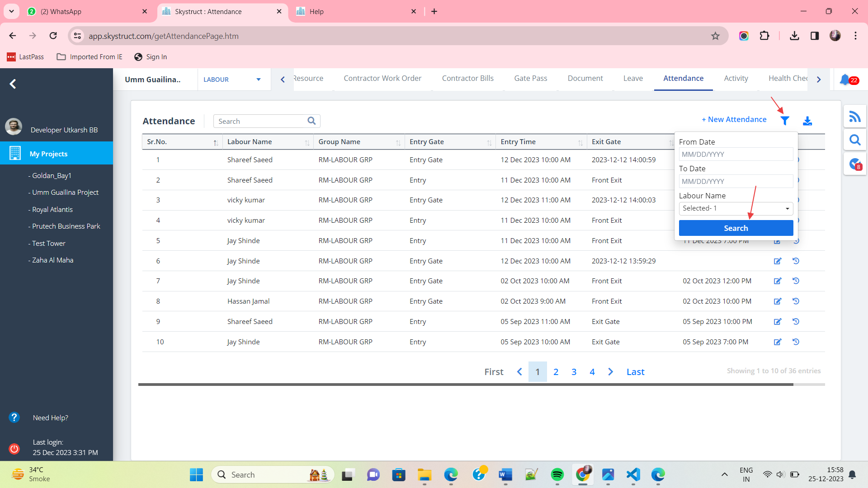Image resolution: width=868 pixels, height=488 pixels.
Task: Click the download attendance icon
Action: click(807, 121)
